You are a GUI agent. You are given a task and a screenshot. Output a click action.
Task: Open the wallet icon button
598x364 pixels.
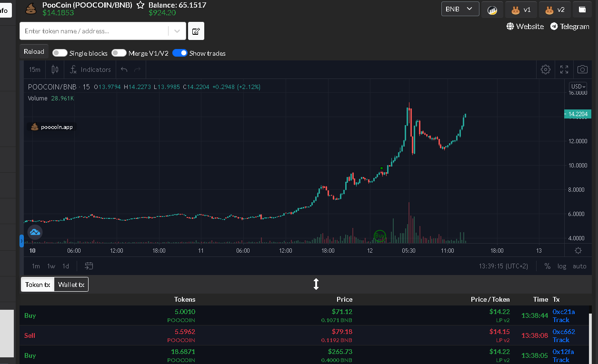582,10
